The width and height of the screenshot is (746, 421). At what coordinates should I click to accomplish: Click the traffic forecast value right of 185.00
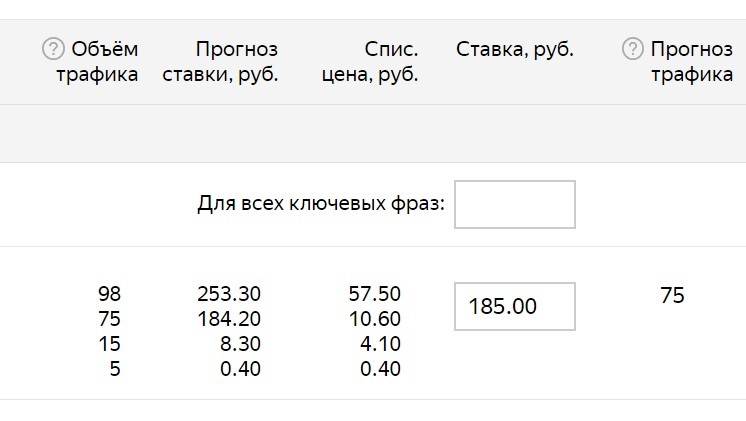click(x=672, y=295)
